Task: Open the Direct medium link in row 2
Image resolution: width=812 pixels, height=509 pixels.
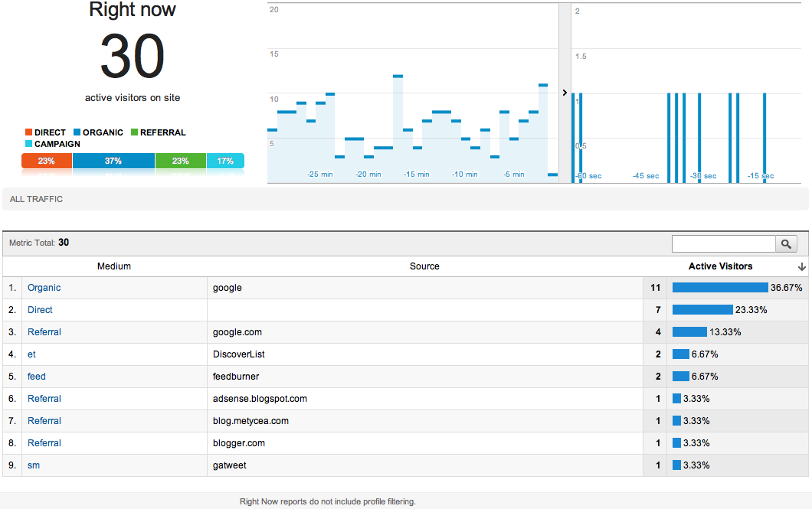Action: coord(40,310)
